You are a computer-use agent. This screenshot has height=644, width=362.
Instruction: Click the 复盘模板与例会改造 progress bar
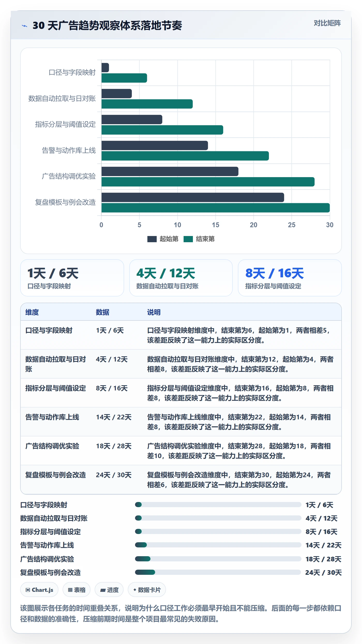218,572
